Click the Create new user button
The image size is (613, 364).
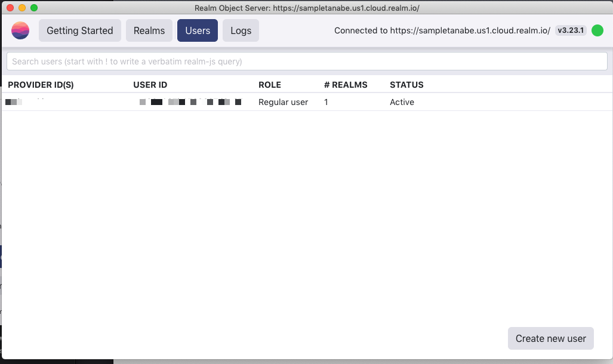click(x=550, y=338)
